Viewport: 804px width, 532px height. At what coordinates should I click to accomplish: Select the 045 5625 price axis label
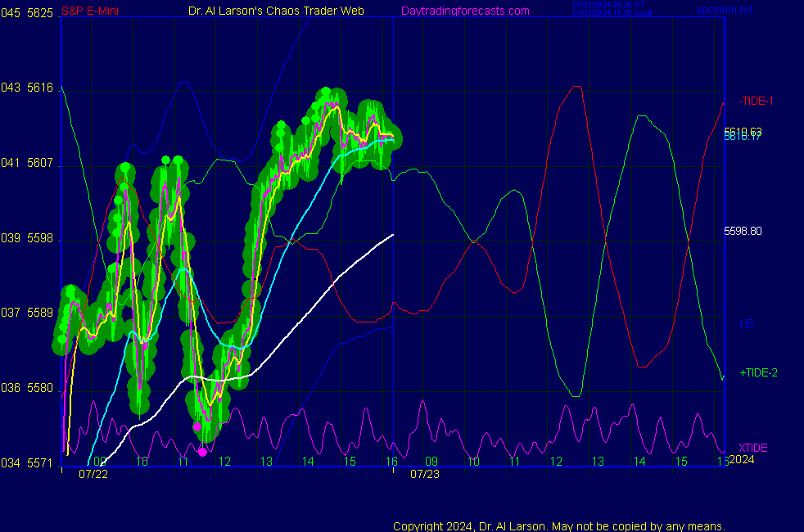(27, 13)
